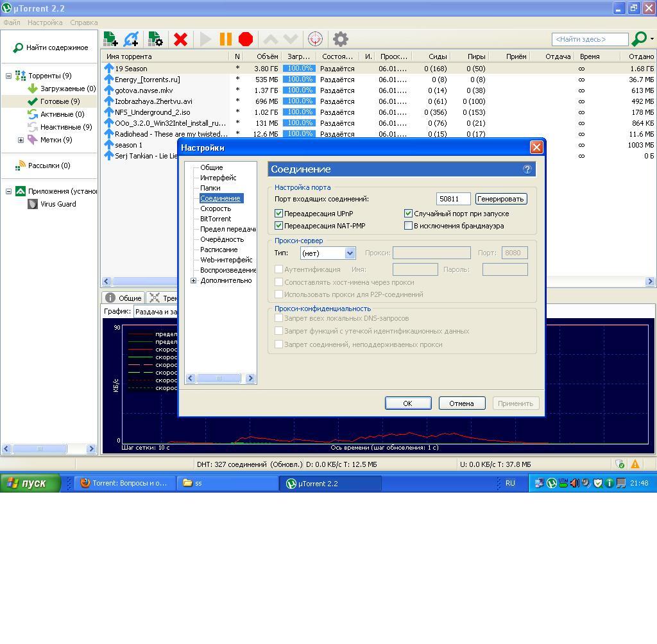
Task: Uncheck Переадресация UPnP checkbox
Action: click(x=279, y=214)
